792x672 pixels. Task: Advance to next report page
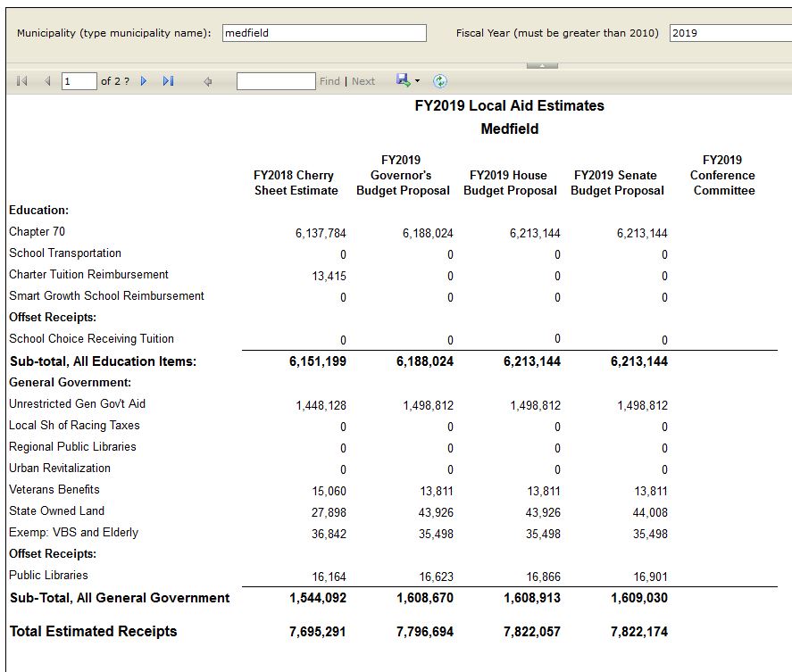pos(144,81)
